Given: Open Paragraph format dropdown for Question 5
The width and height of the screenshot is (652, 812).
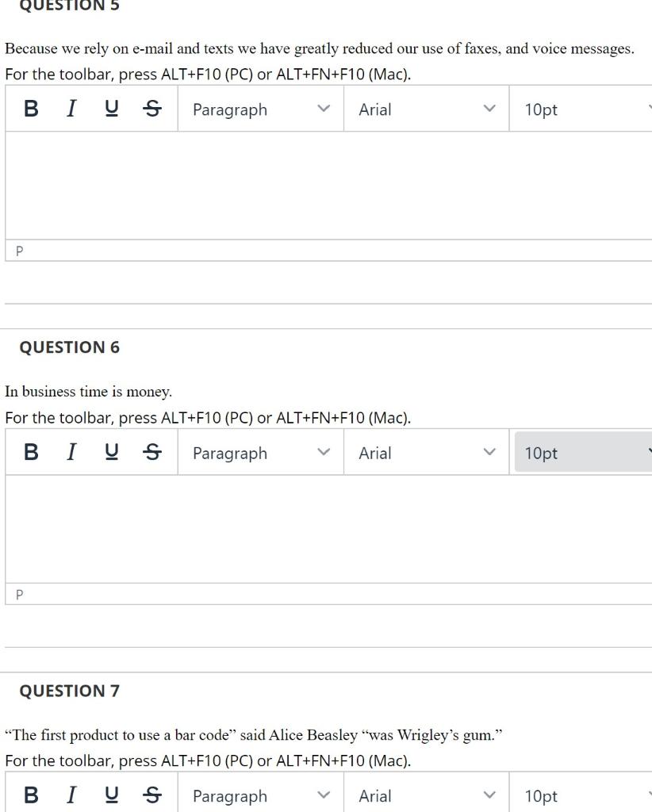Looking at the screenshot, I should (260, 109).
